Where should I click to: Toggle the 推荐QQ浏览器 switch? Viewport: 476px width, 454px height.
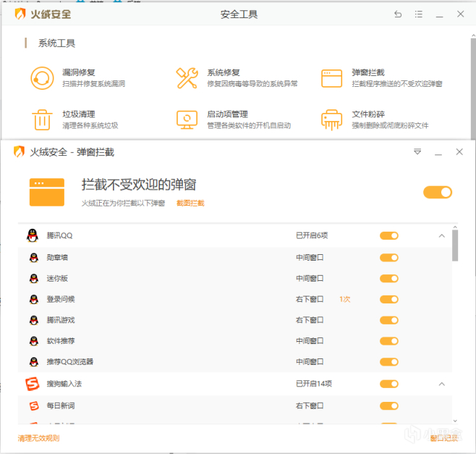coord(389,361)
